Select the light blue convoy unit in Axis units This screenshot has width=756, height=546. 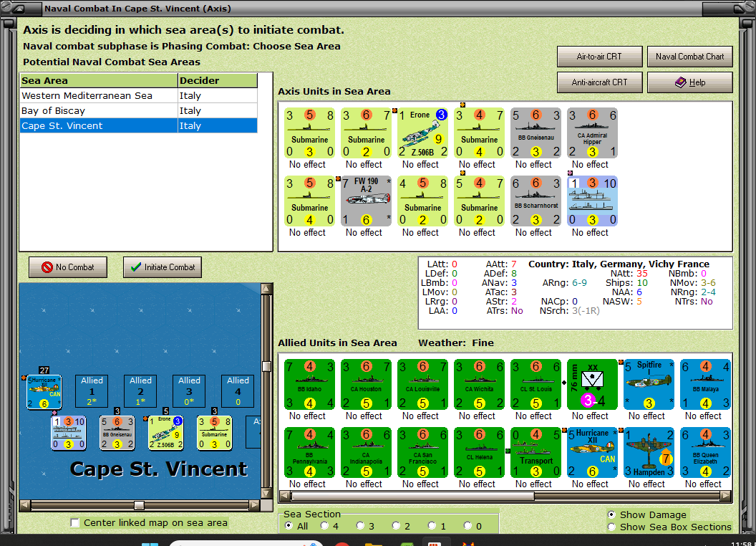point(592,201)
